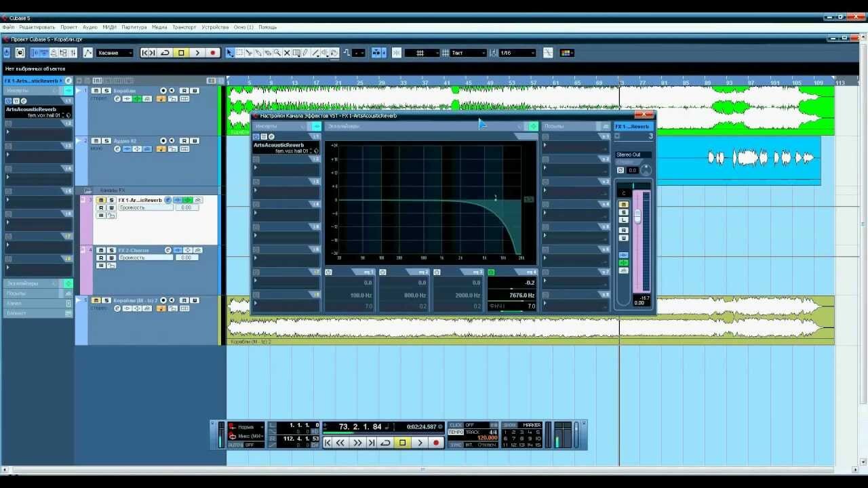This screenshot has height=488, width=868.
Task: Click Stop on the transport panel
Action: (x=402, y=443)
